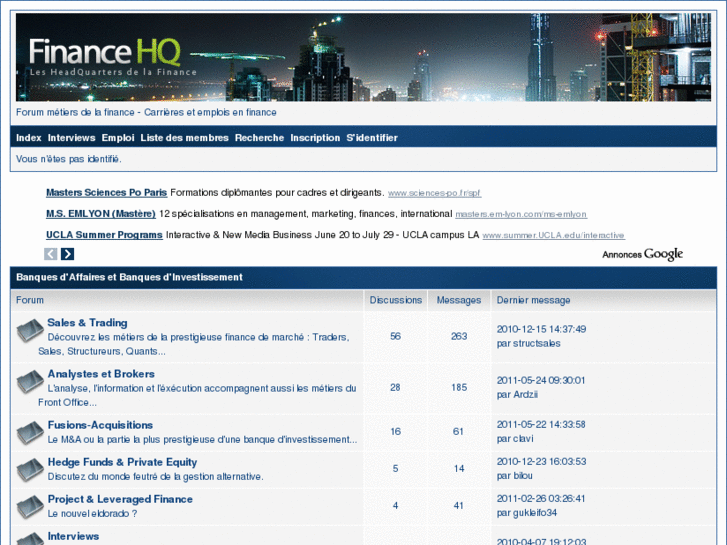Open the Fusions-Acquisitions forum
Viewport: 727px width, 545px height.
100,425
